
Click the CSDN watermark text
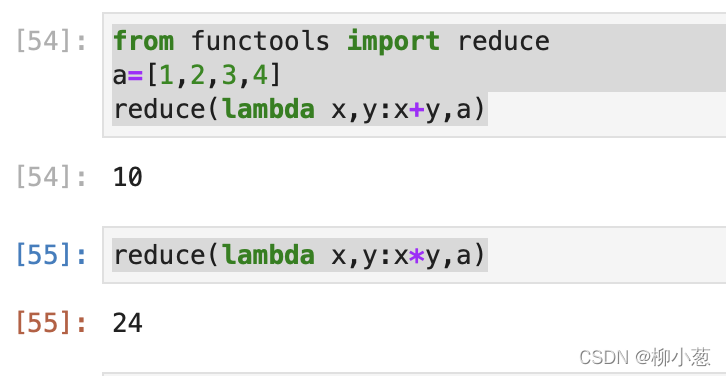point(645,357)
